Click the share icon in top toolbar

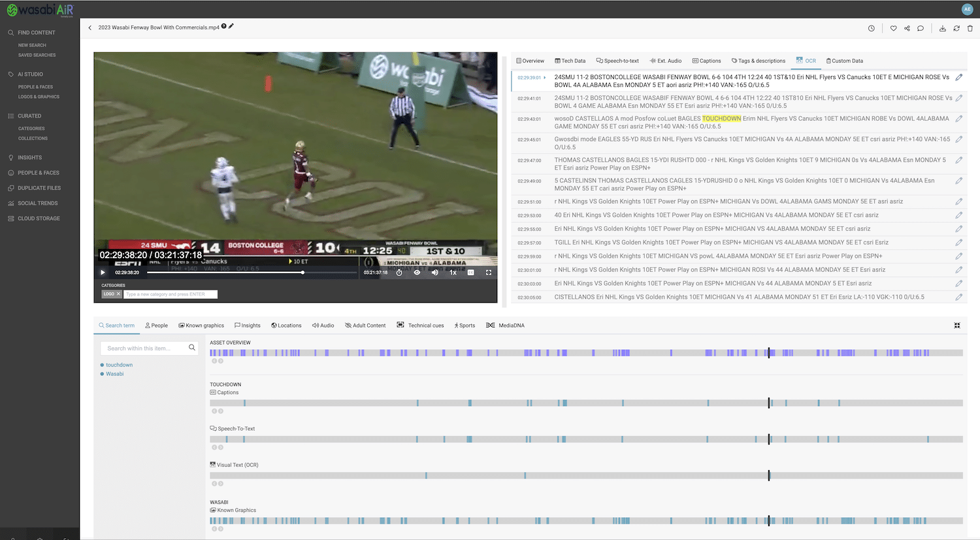[x=907, y=28]
